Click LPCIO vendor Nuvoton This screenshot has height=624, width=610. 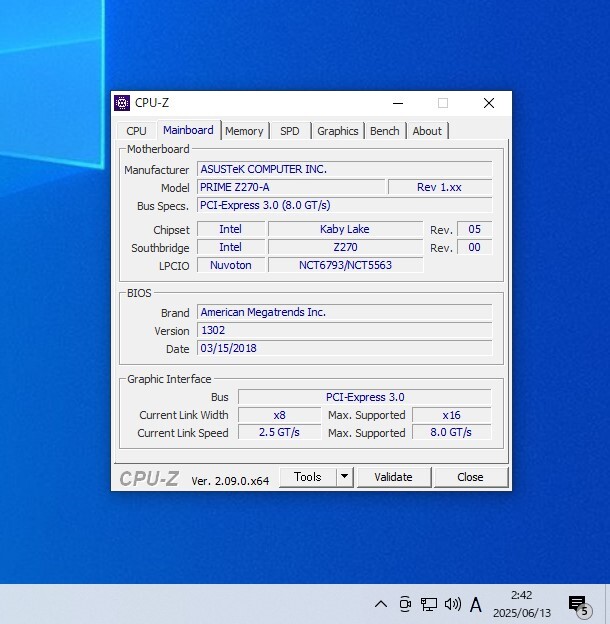point(231,265)
